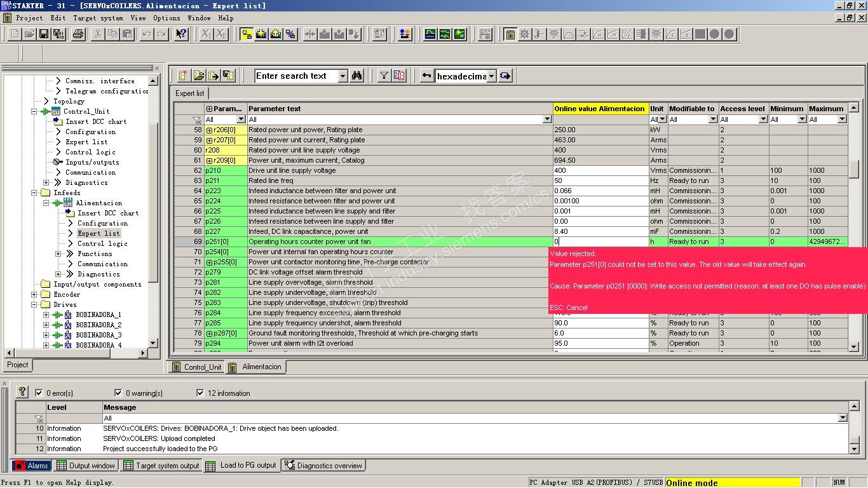Click the list export arrow icon

(x=214, y=76)
